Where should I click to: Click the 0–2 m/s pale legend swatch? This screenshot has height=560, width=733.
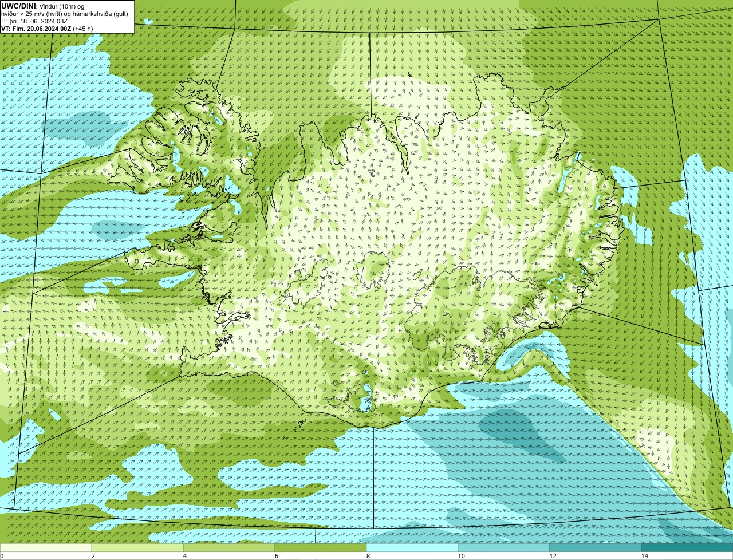coord(46,547)
